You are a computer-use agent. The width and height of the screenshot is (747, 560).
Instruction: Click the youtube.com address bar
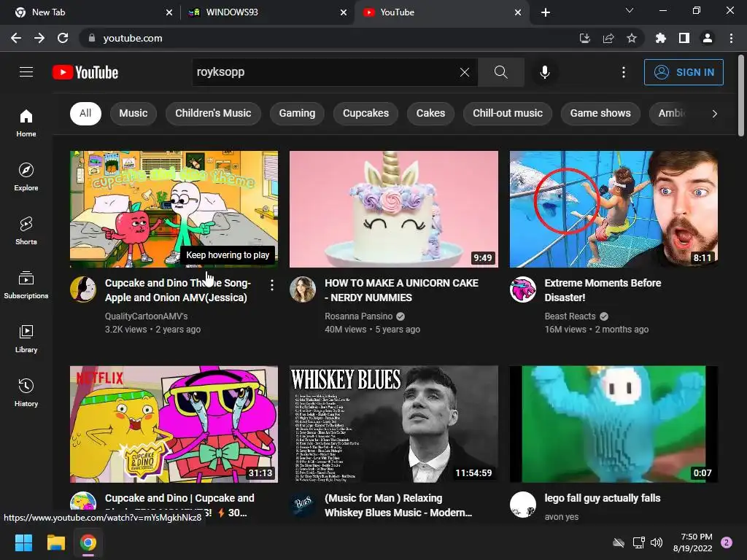pos(329,38)
